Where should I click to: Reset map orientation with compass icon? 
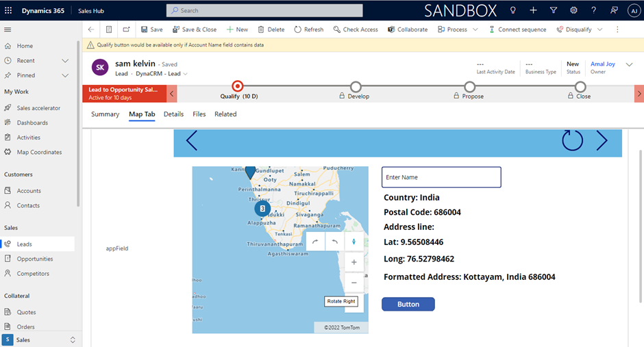point(354,242)
